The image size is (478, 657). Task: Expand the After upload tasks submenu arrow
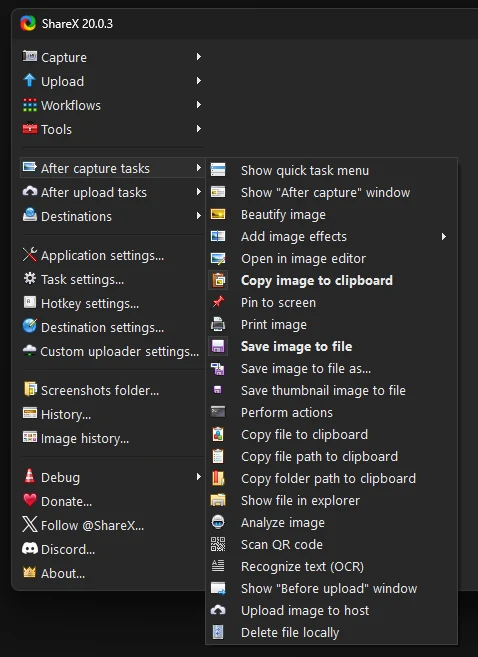[x=199, y=191]
